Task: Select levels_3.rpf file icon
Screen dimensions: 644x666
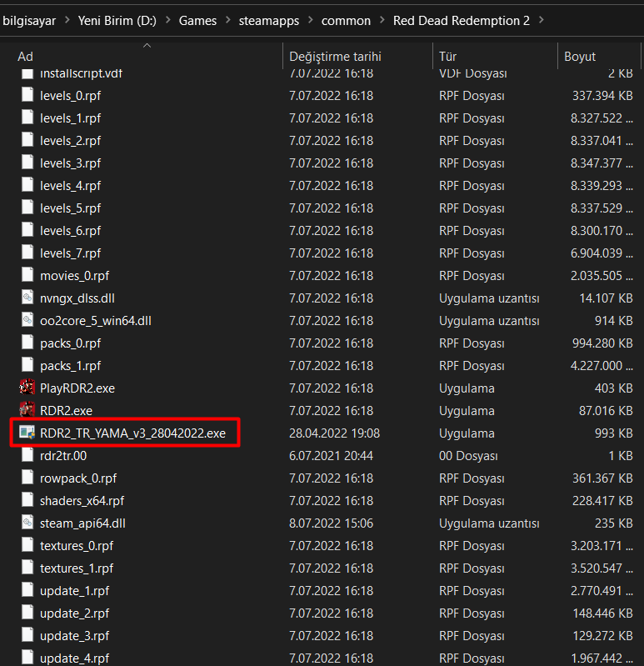Action: pyautogui.click(x=27, y=163)
